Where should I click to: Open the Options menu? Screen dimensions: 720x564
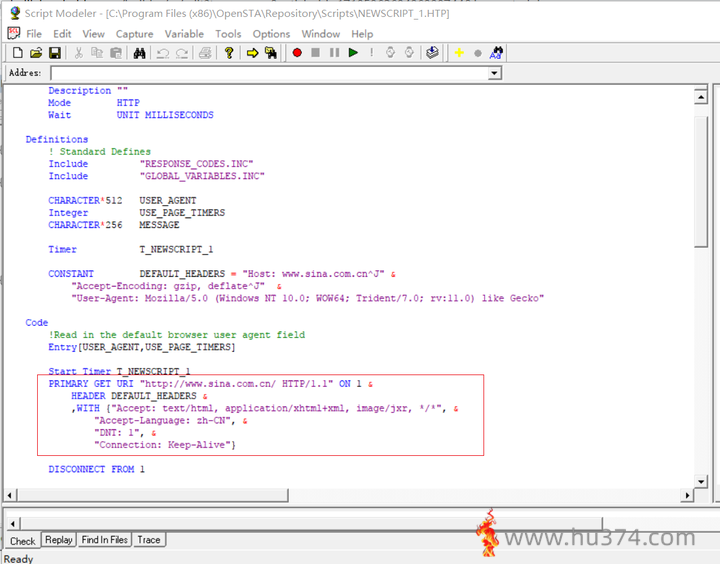(x=271, y=34)
